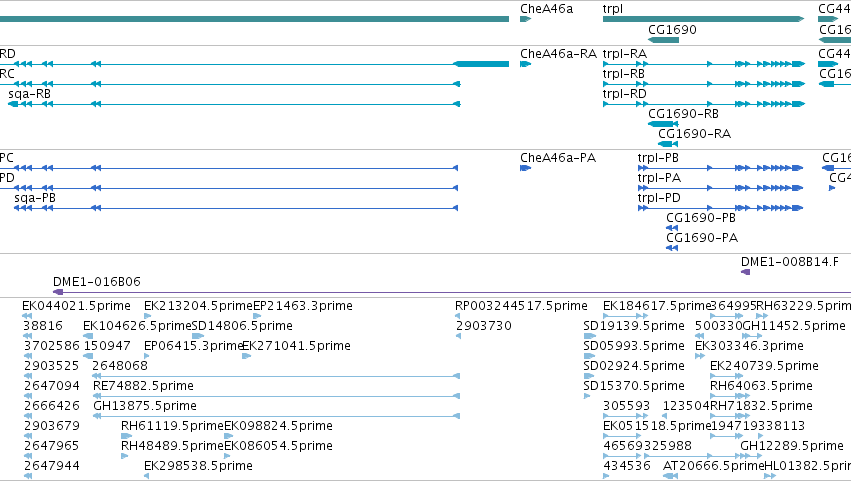
Task: Click EST EK213204.5prime label
Action: pyautogui.click(x=198, y=306)
